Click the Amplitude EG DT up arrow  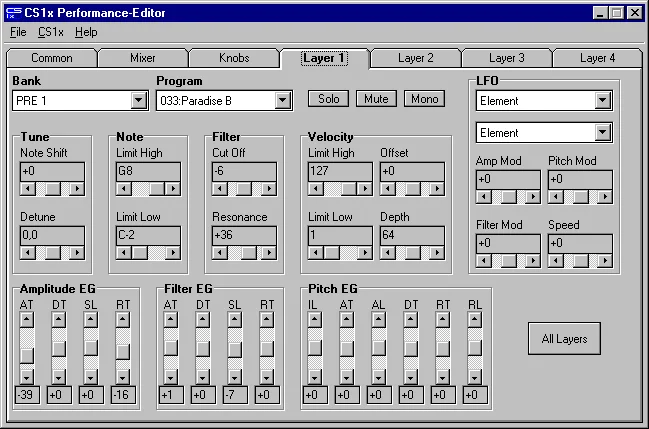(59, 320)
